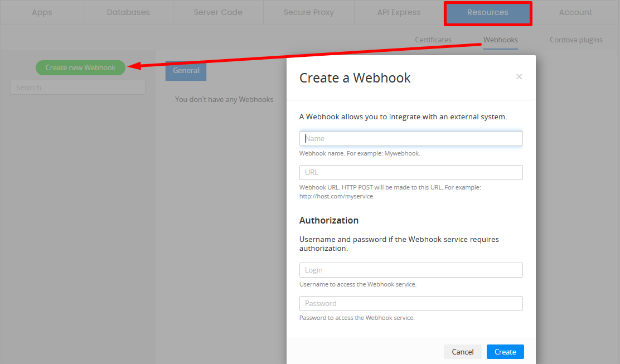Click the 'Webhook URL. HTTP POST will be made' hint
Viewport: 620px width, 364px height.
(390, 192)
